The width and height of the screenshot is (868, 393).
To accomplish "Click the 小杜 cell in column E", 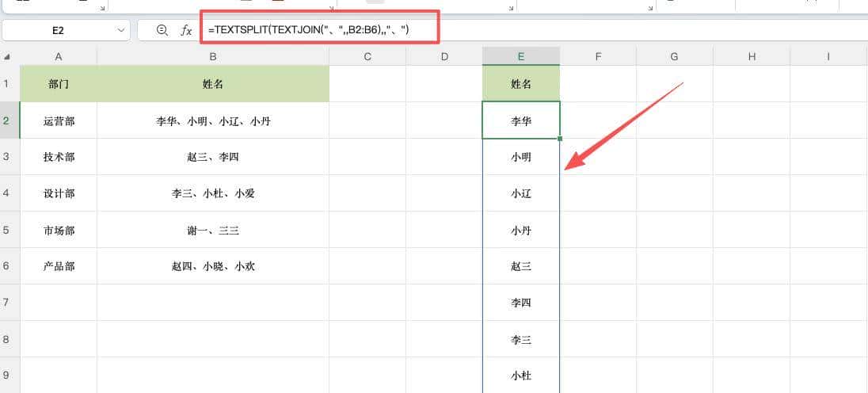I will [x=521, y=376].
